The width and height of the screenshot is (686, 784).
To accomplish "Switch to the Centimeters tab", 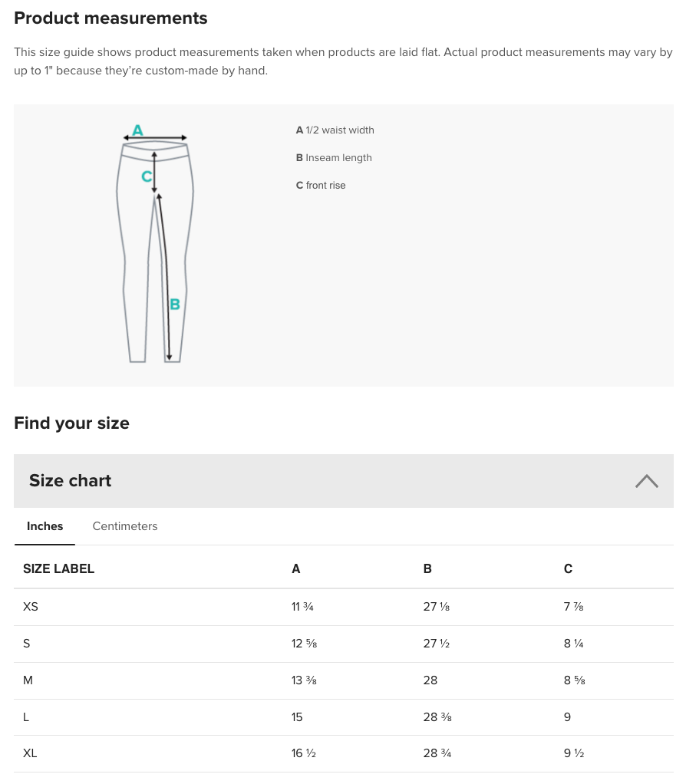I will [x=124, y=526].
